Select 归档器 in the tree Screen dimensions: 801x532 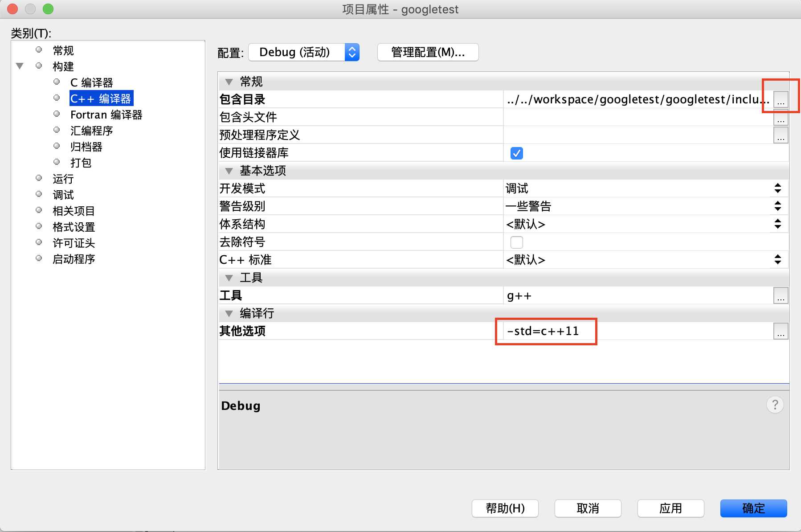click(86, 147)
